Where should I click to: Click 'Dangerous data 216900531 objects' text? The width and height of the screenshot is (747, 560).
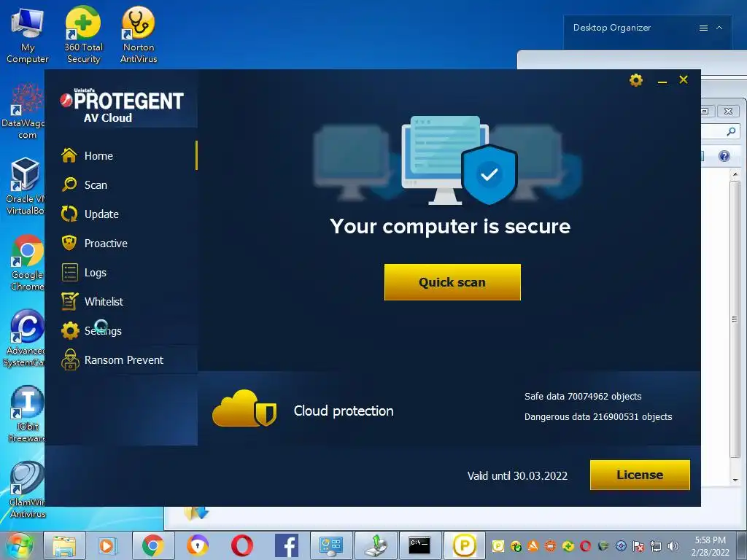pos(598,416)
